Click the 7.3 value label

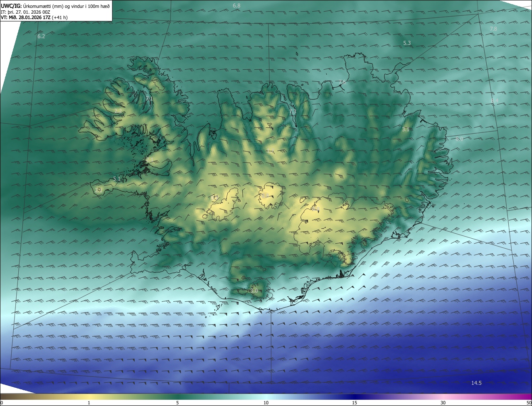293,112
